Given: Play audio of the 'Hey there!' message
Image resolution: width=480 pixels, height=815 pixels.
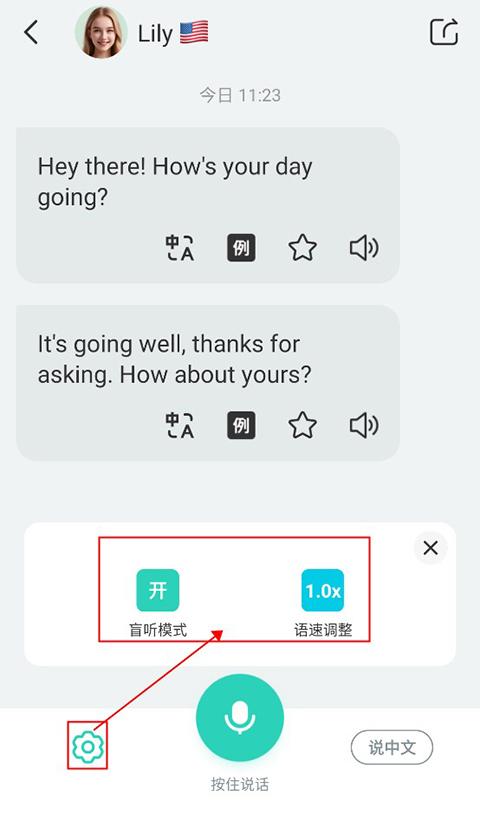Looking at the screenshot, I should (x=364, y=247).
